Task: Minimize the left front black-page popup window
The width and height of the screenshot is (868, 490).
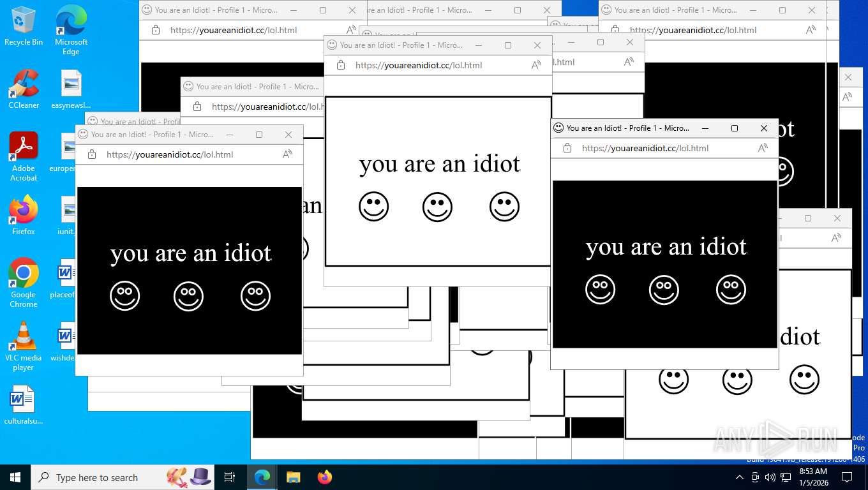Action: pos(230,135)
